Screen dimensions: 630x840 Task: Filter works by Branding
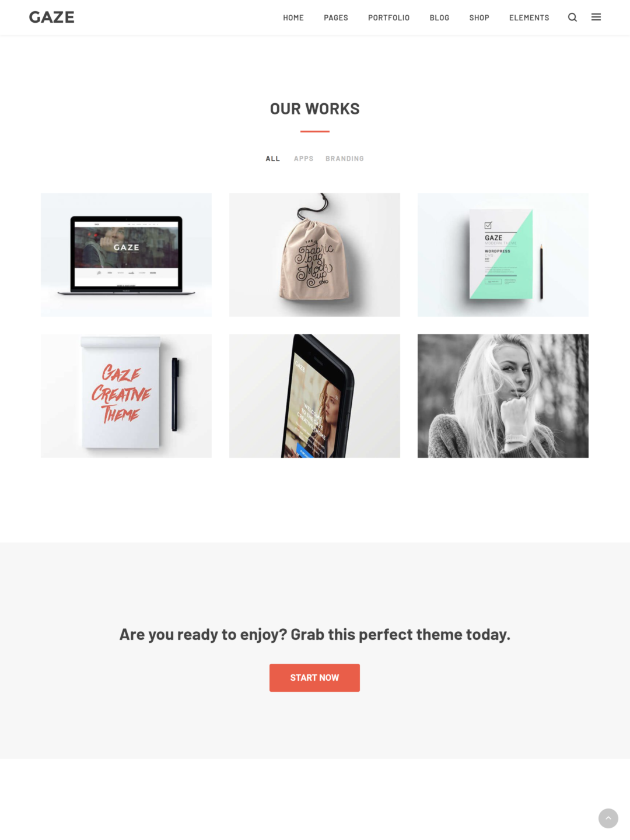tap(345, 159)
